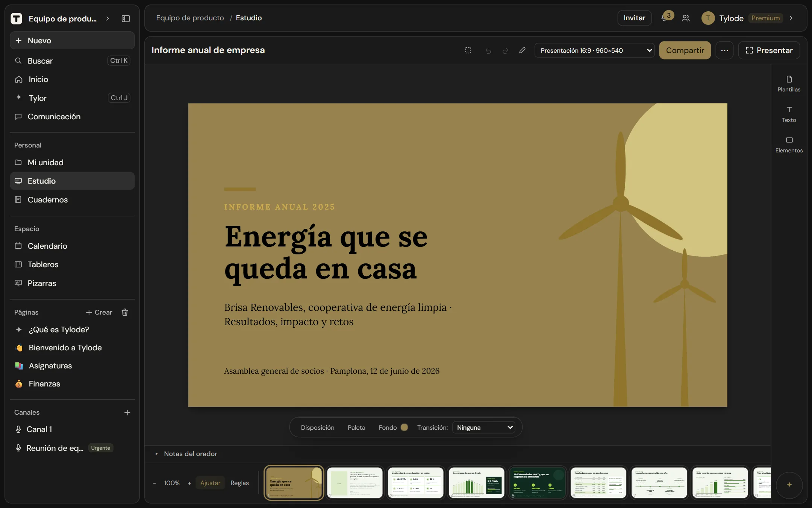Open Estudio in the sidebar
This screenshot has height=508, width=812.
point(72,181)
